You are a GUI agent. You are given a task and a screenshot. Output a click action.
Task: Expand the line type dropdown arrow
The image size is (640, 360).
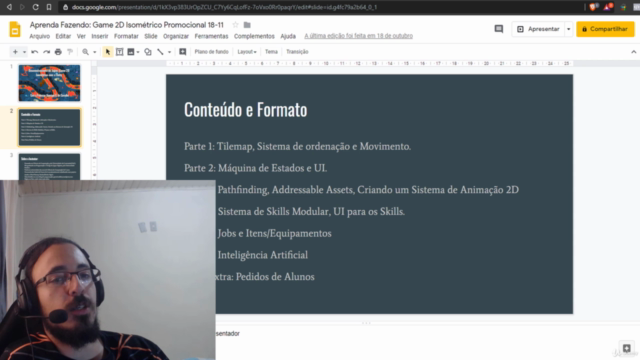(169, 52)
